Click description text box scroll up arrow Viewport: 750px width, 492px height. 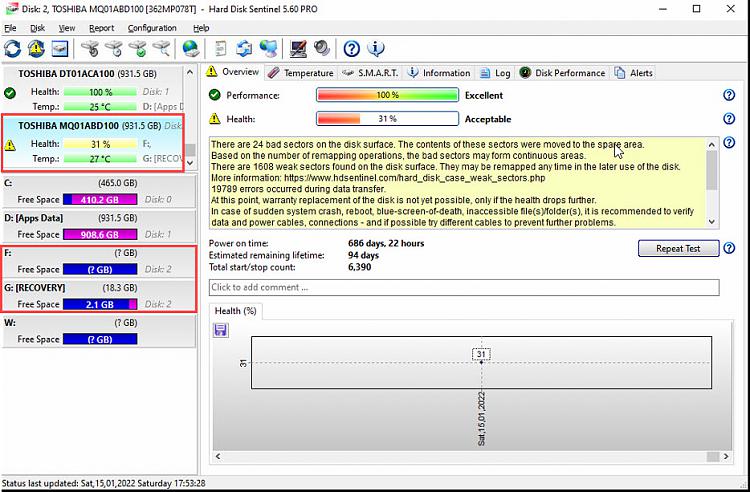click(x=712, y=144)
